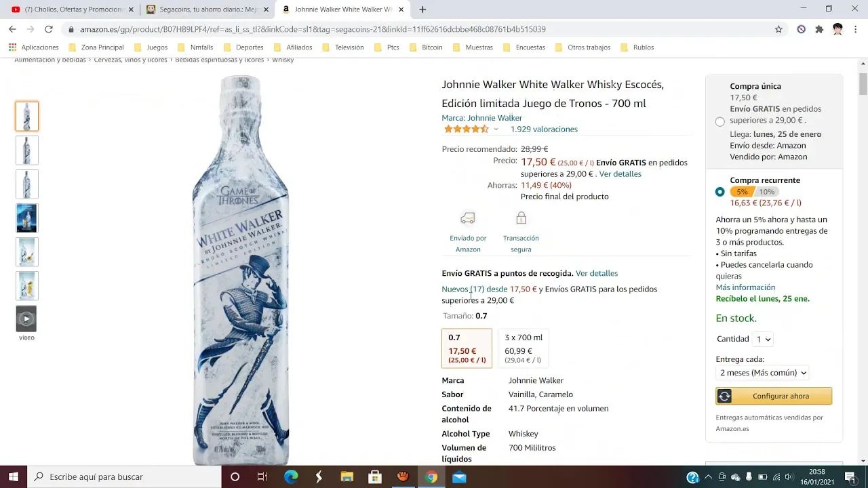This screenshot has width=868, height=488.
Task: Play the product video thumbnail
Action: point(26,319)
